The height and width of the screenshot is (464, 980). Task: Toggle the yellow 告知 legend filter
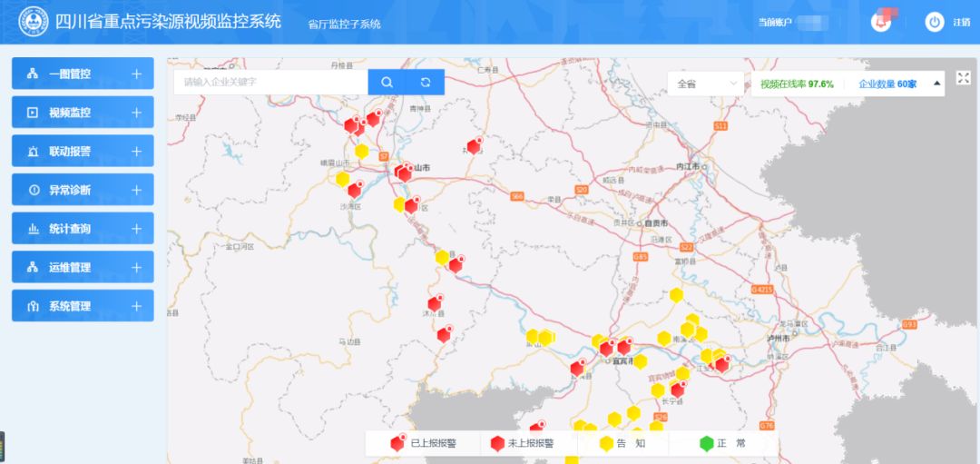click(622, 443)
